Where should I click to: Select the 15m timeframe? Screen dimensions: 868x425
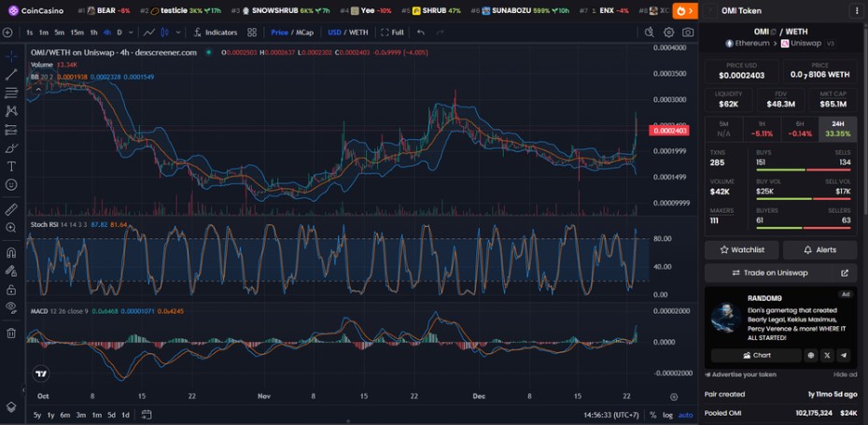click(77, 33)
